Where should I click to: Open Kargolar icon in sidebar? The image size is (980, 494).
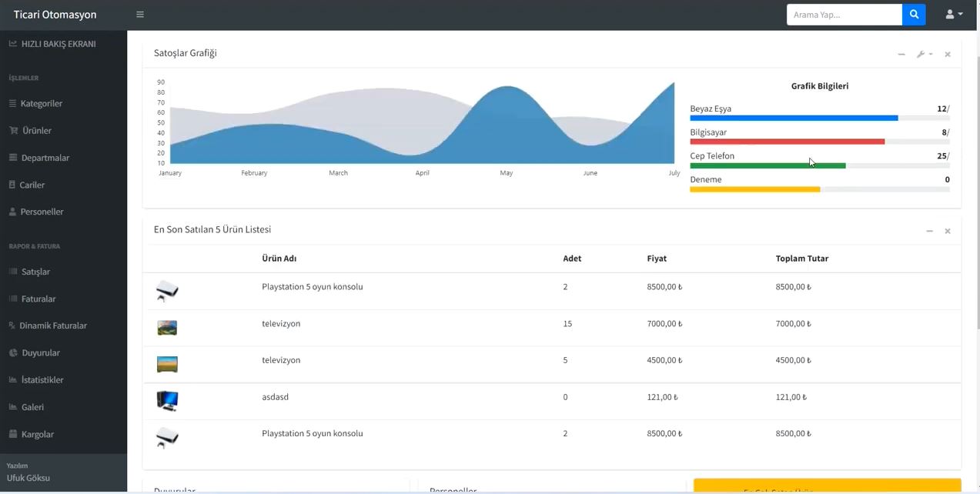[13, 434]
